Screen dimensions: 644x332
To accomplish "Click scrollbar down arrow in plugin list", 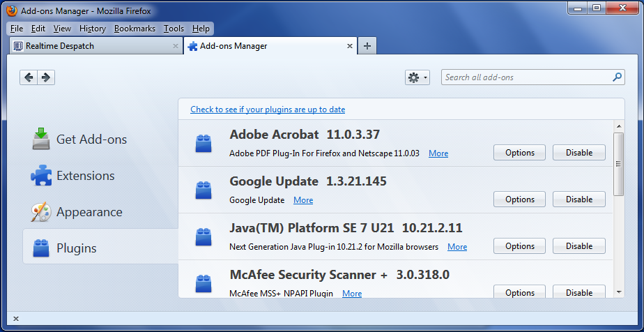I will [619, 292].
